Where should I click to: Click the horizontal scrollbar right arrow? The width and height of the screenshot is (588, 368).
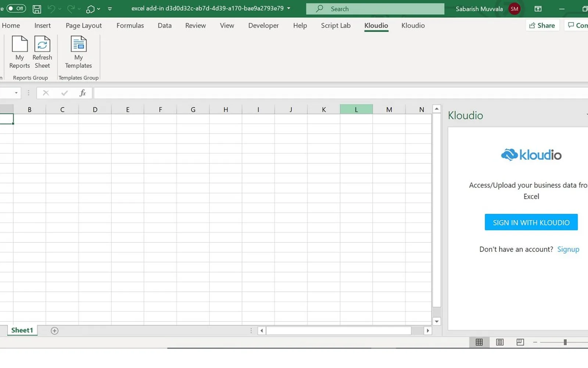pyautogui.click(x=427, y=331)
